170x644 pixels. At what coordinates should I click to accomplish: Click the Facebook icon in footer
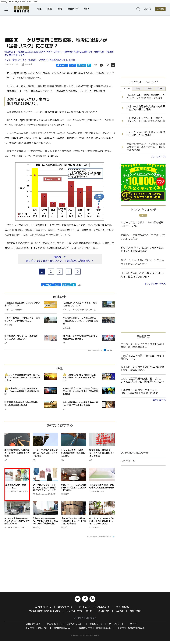[x=85, y=599]
